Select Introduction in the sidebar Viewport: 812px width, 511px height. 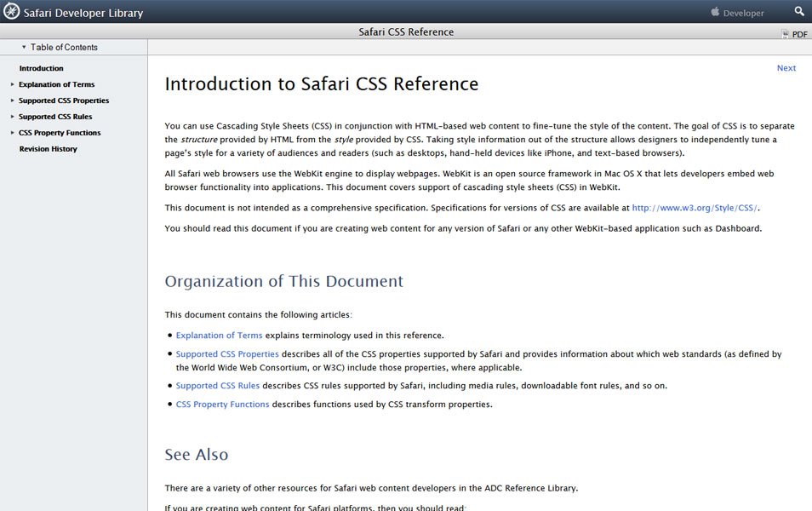click(x=41, y=68)
